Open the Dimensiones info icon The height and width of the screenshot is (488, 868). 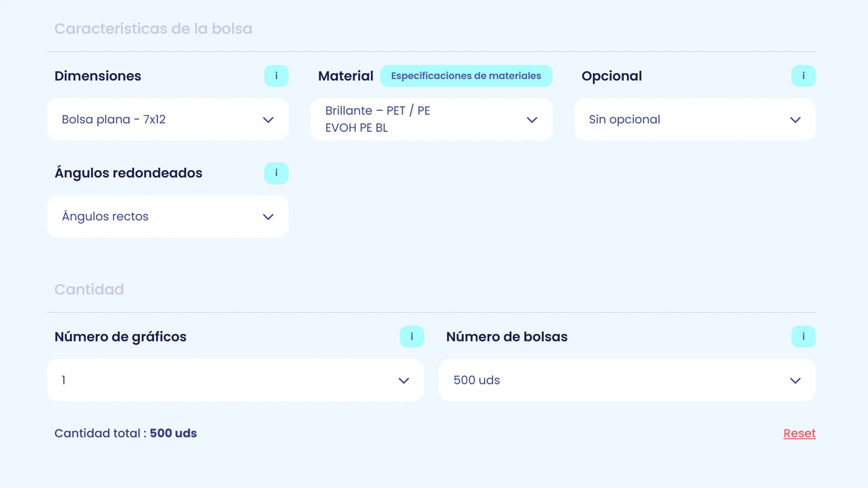(276, 76)
